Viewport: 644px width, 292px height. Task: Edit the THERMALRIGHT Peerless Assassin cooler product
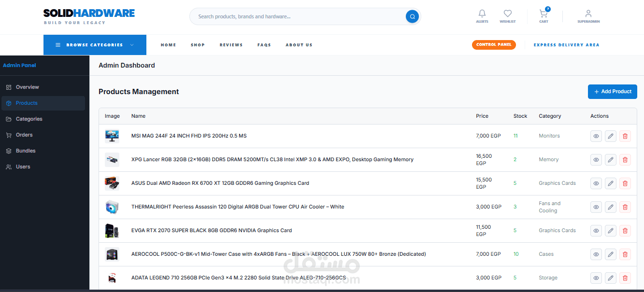tap(611, 207)
